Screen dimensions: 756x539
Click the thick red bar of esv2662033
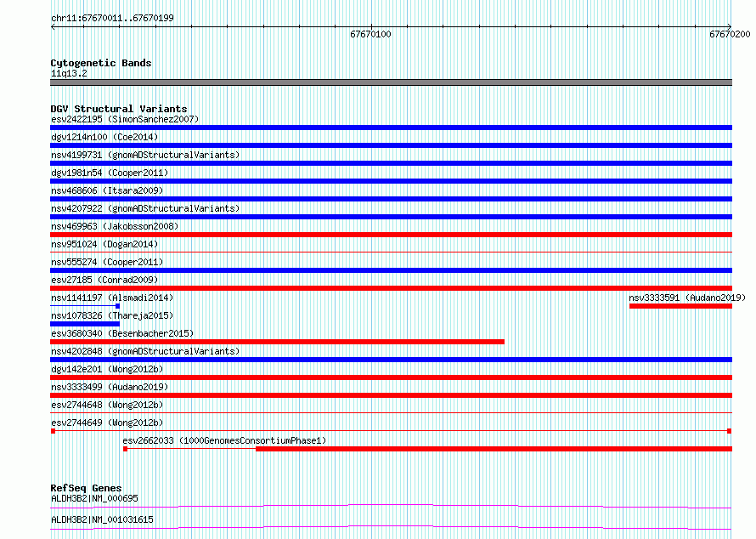point(494,449)
